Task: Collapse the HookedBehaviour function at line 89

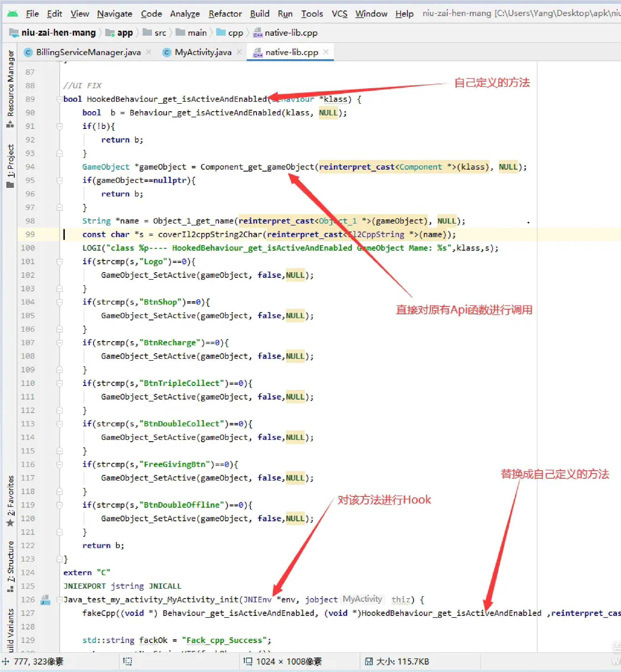Action: [x=60, y=99]
